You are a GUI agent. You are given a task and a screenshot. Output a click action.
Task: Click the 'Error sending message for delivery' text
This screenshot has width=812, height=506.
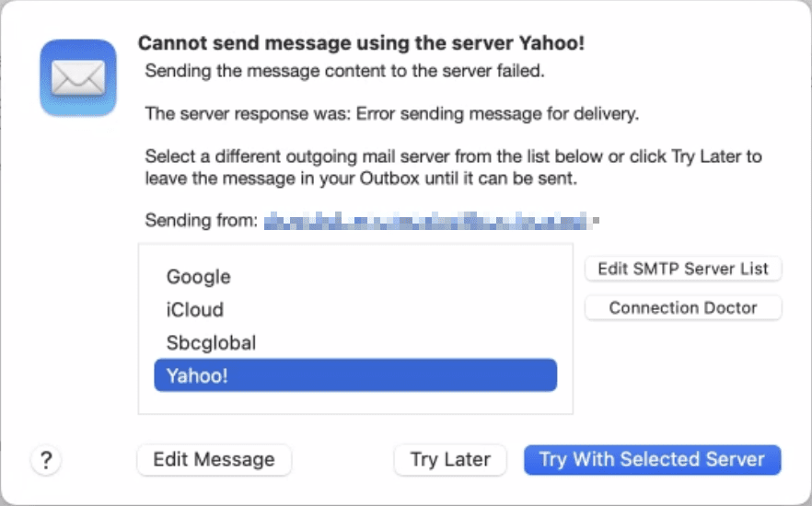click(497, 114)
